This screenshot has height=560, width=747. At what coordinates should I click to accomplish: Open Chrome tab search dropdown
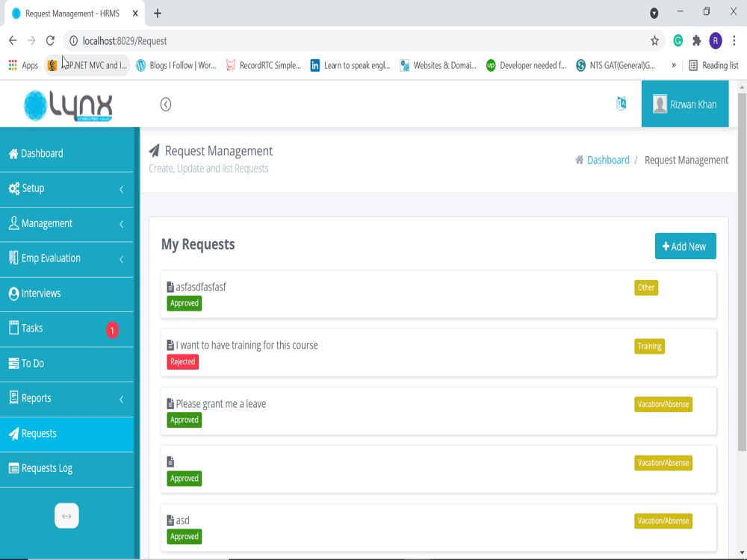tap(654, 13)
